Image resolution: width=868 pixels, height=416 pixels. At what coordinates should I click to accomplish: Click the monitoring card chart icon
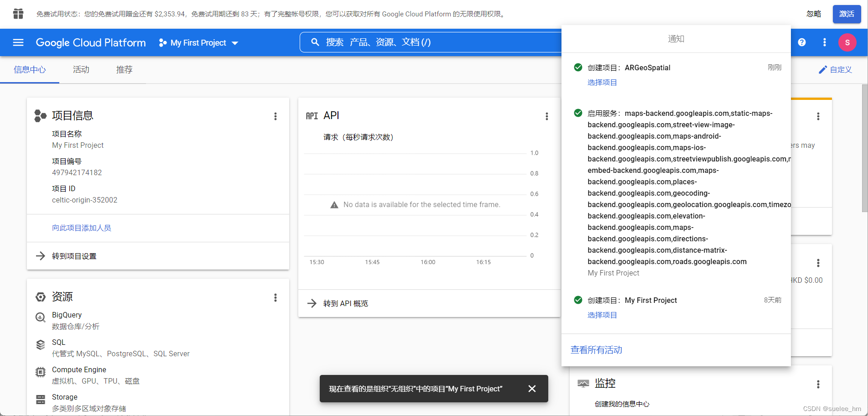pyautogui.click(x=583, y=384)
